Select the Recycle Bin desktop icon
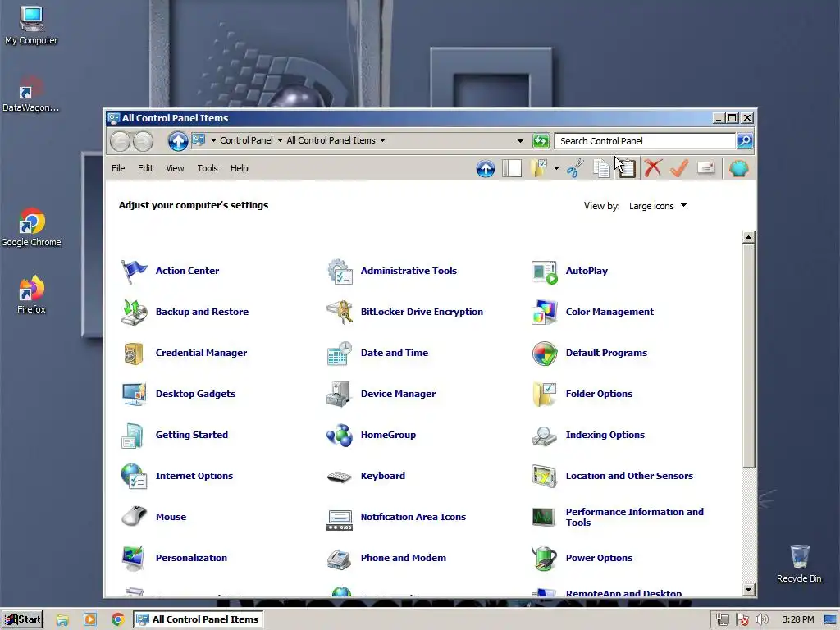The image size is (840, 630). [799, 564]
